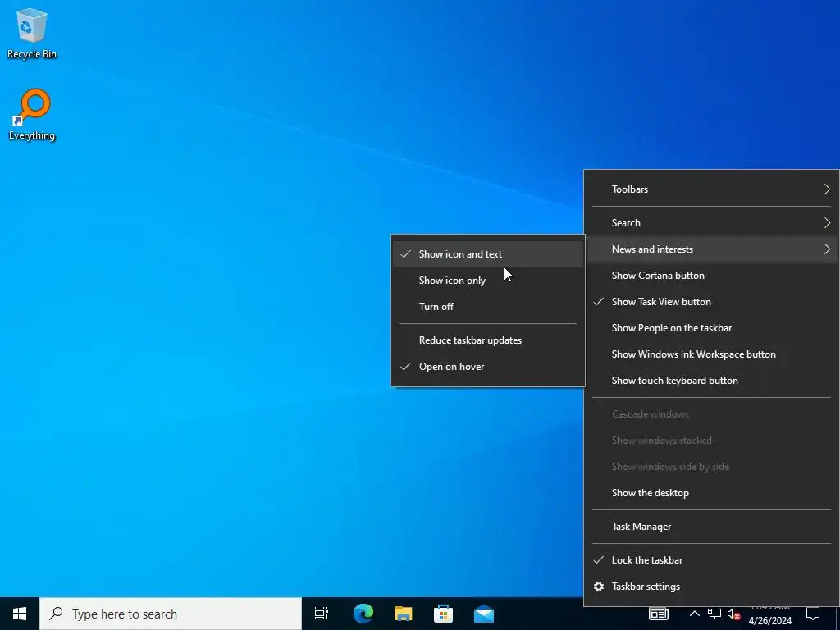Enable Show touch keyboard button
Screen dimensions: 840x630
(711, 381)
